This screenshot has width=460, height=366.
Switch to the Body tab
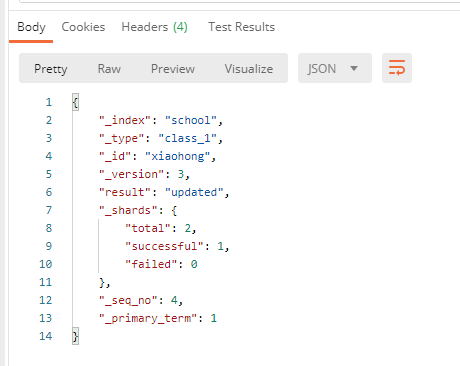(31, 27)
